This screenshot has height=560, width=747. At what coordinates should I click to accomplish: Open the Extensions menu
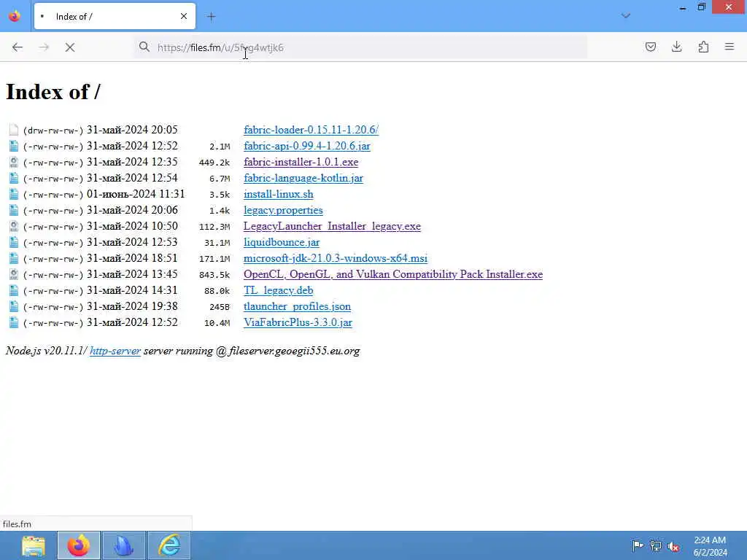704,47
